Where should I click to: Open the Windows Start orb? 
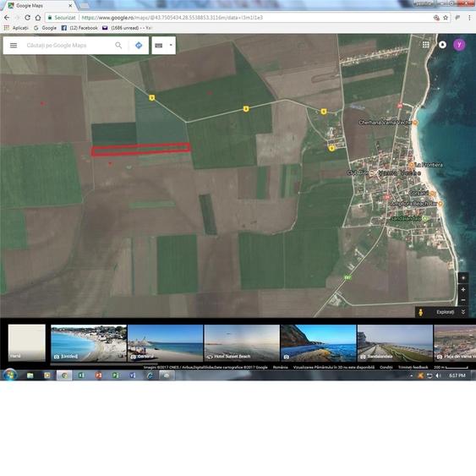[9, 375]
